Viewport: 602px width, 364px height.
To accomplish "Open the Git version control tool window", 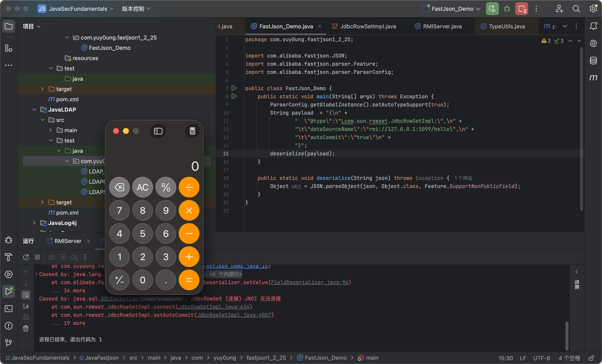I will click(9, 343).
